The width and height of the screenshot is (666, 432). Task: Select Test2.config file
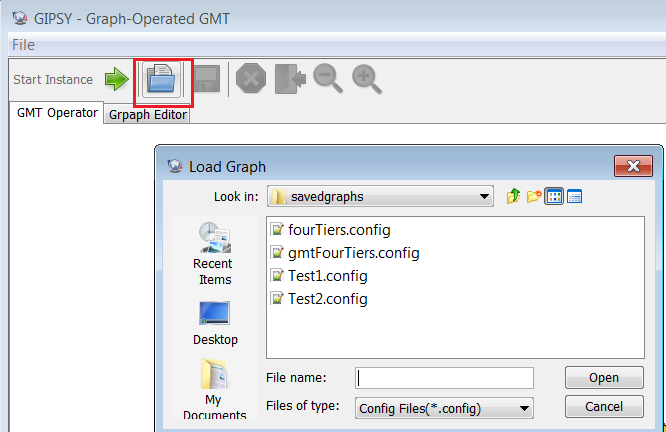319,299
